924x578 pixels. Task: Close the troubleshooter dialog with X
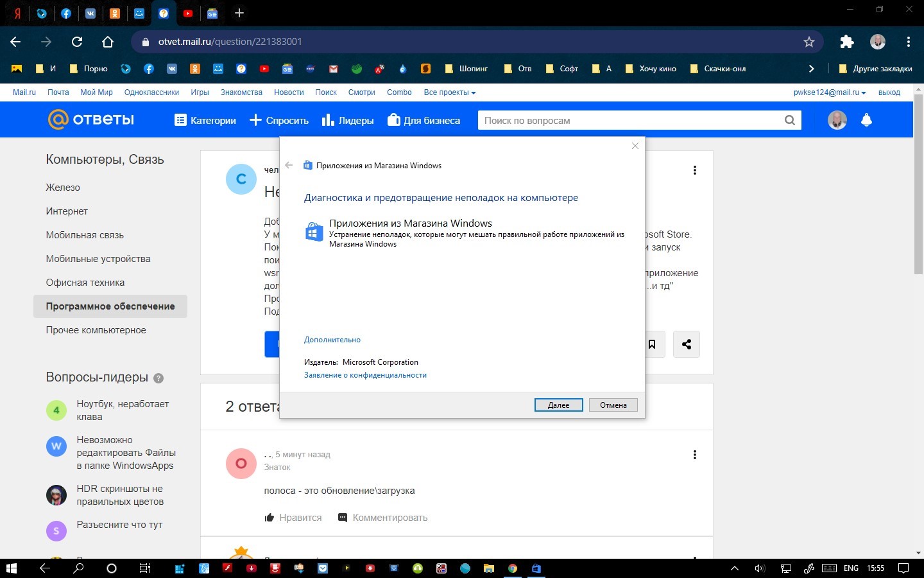coord(635,146)
